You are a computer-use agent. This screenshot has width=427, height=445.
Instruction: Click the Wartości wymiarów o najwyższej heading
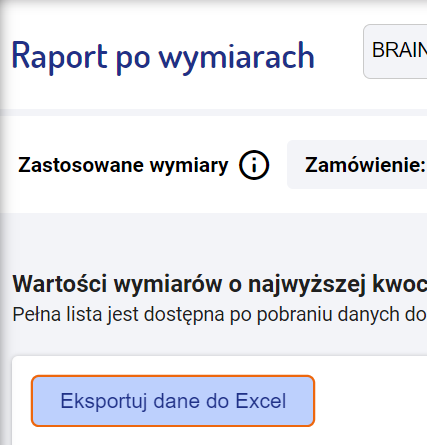220,284
